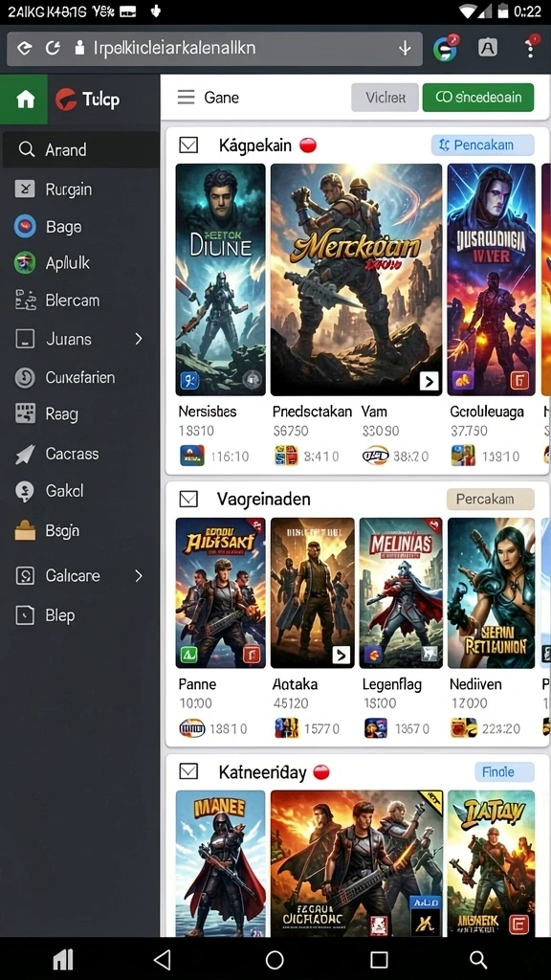The image size is (551, 980).
Task: Click the Pencakain button in Kágpekain section
Action: pyautogui.click(x=483, y=145)
